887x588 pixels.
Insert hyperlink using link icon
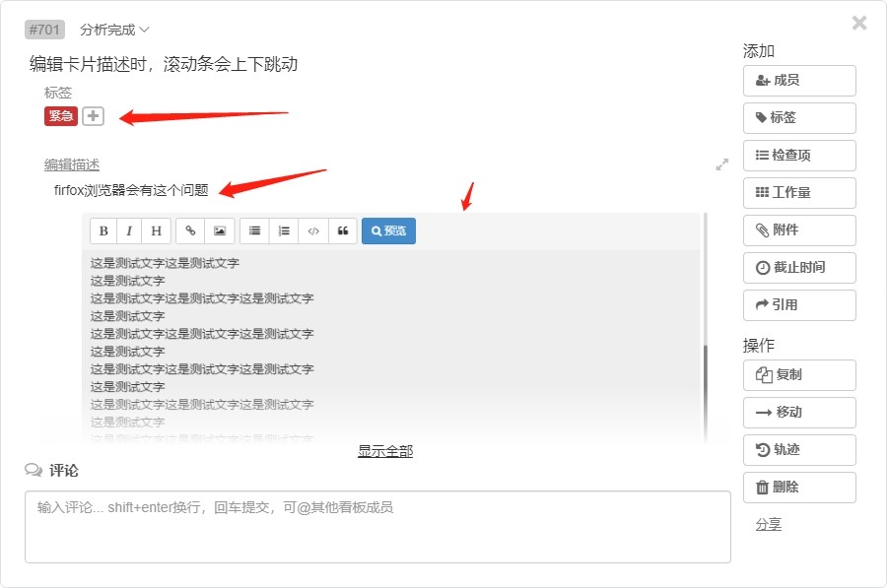pos(191,231)
